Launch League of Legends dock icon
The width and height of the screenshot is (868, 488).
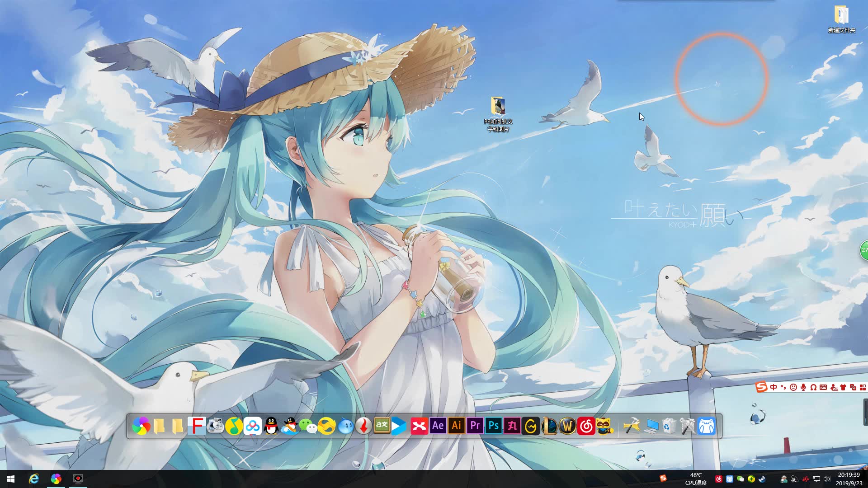549,426
